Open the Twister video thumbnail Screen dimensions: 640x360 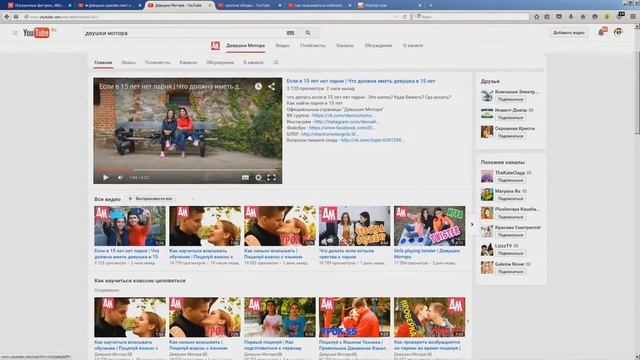429,226
